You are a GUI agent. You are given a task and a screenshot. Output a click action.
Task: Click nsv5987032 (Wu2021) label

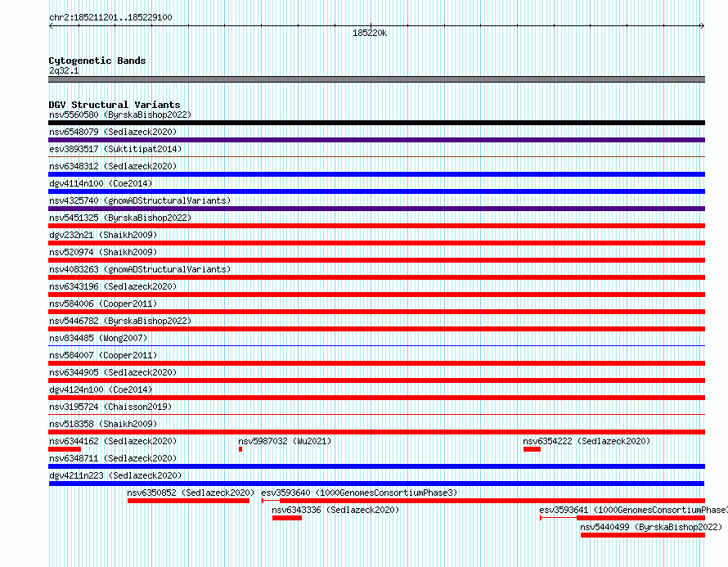285,441
